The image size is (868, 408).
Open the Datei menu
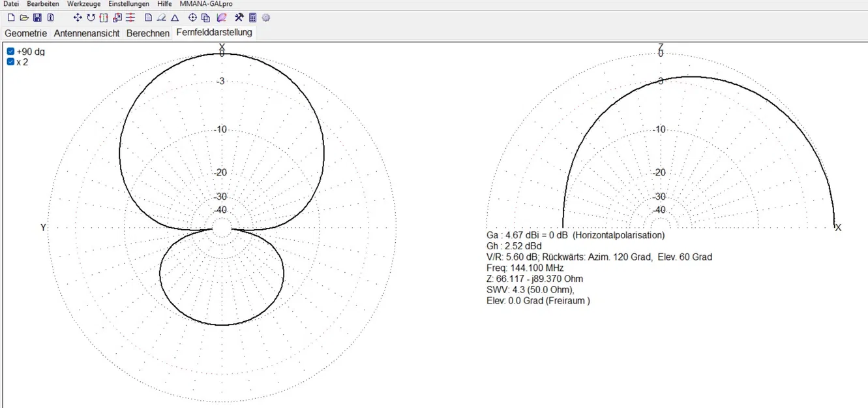[11, 4]
